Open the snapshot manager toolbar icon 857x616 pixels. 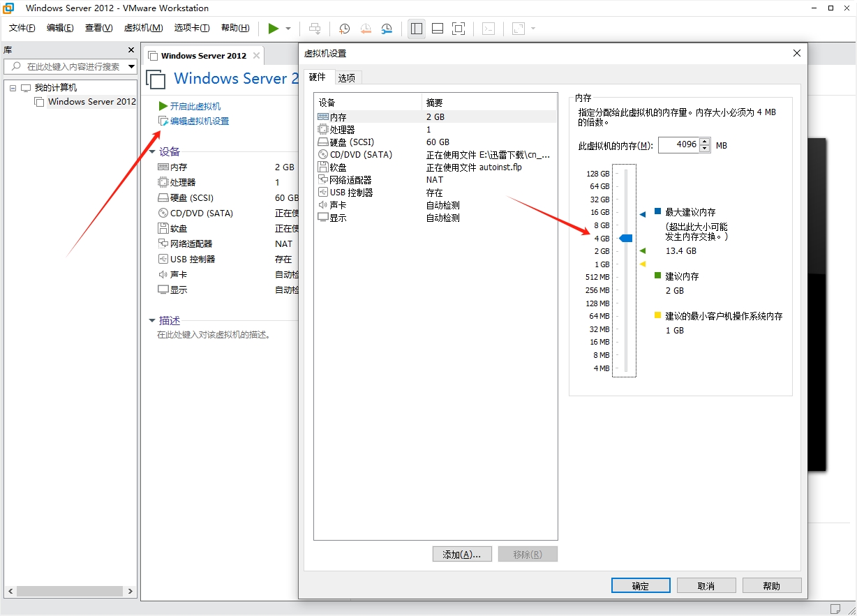pos(387,29)
